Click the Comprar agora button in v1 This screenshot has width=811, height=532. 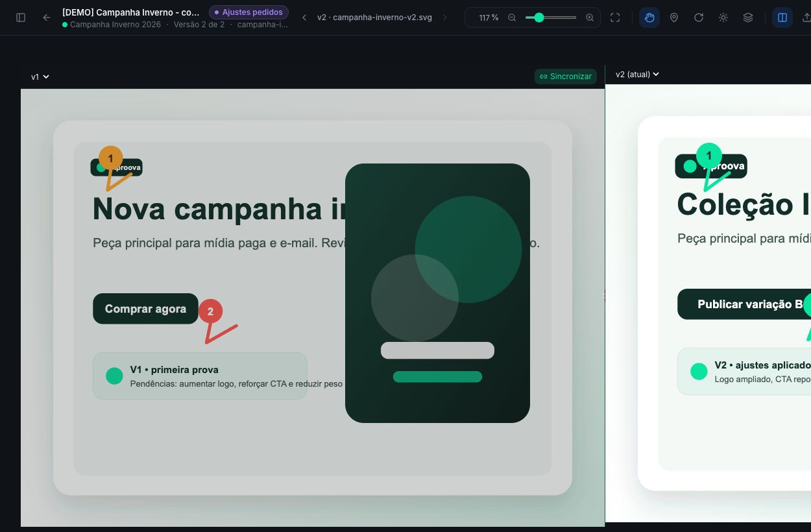pos(145,309)
